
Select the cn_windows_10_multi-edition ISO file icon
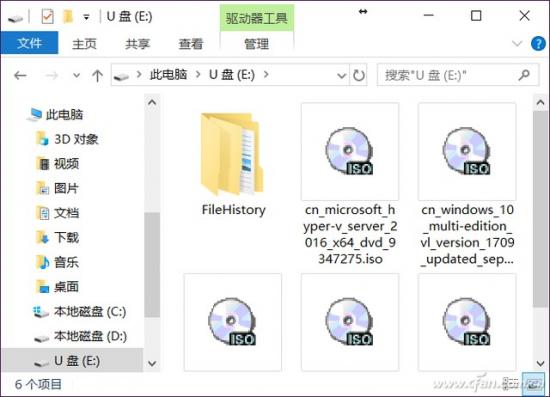point(467,151)
